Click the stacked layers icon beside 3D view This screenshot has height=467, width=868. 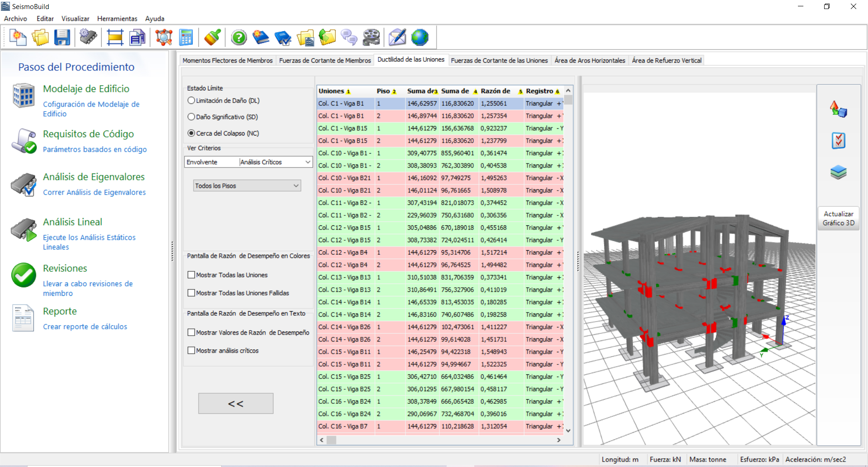(838, 172)
